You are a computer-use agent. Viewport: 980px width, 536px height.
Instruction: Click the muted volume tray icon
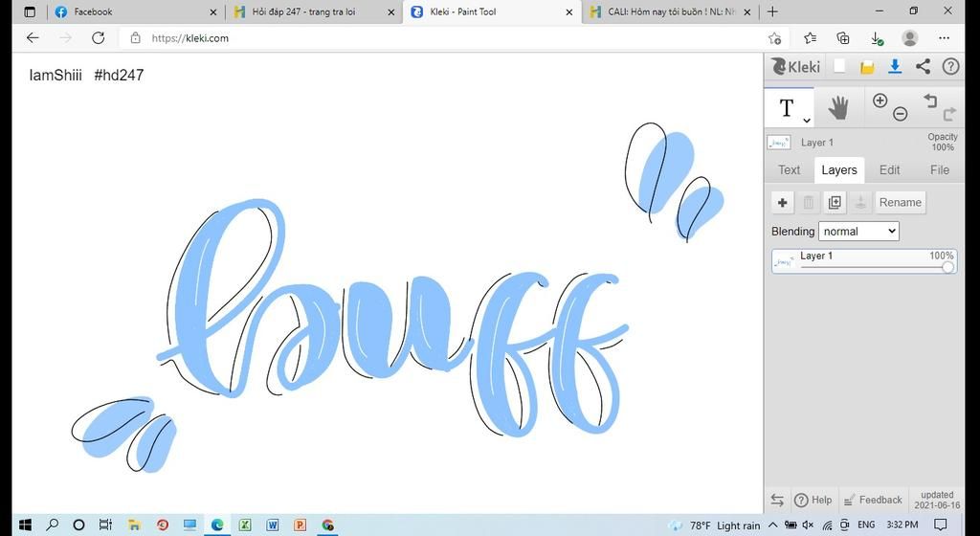pyautogui.click(x=808, y=525)
